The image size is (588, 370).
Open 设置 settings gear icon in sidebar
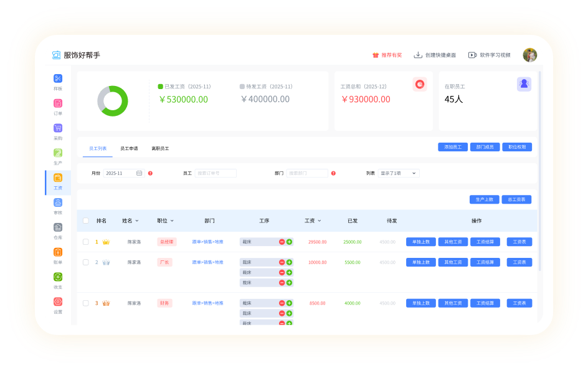click(x=58, y=302)
